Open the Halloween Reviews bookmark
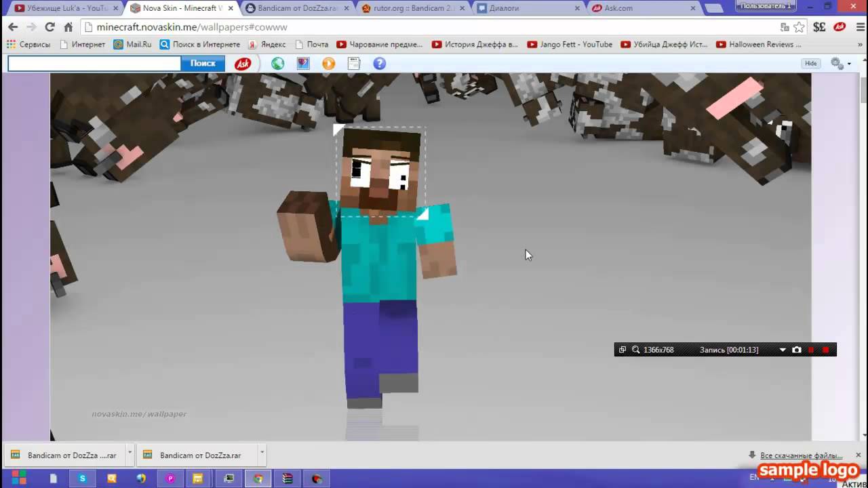The image size is (868, 488). tap(758, 44)
